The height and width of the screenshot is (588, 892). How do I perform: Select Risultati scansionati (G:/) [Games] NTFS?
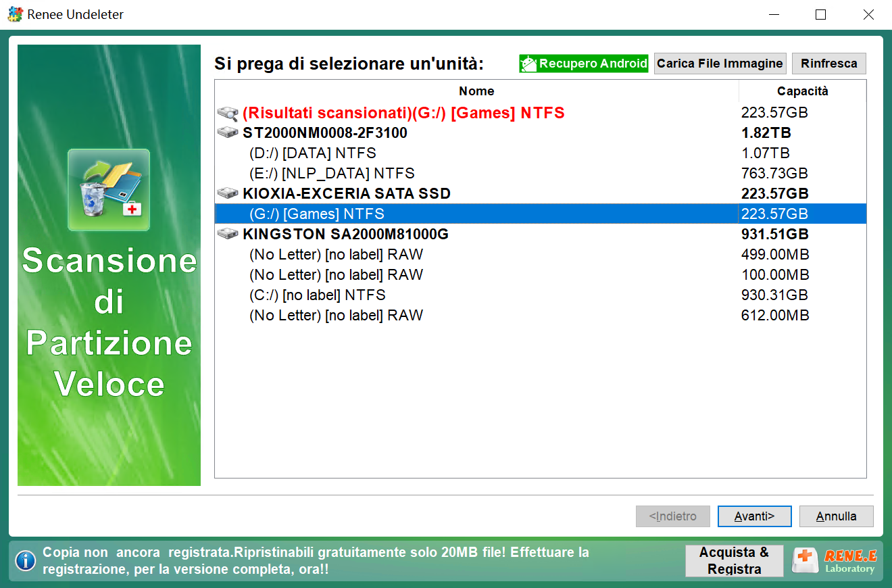[541, 113]
